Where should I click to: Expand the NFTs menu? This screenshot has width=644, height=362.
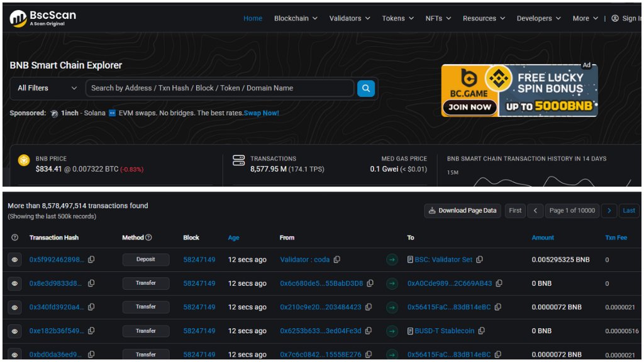click(x=438, y=18)
